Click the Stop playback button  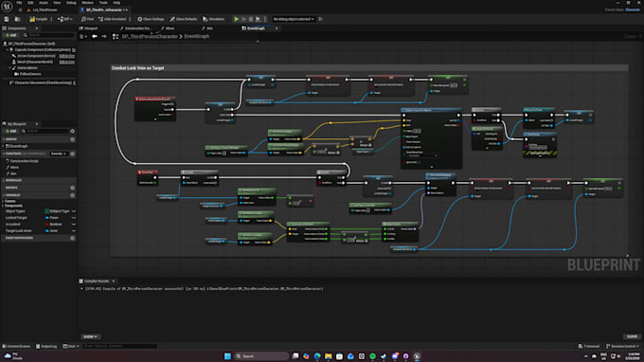(x=251, y=19)
